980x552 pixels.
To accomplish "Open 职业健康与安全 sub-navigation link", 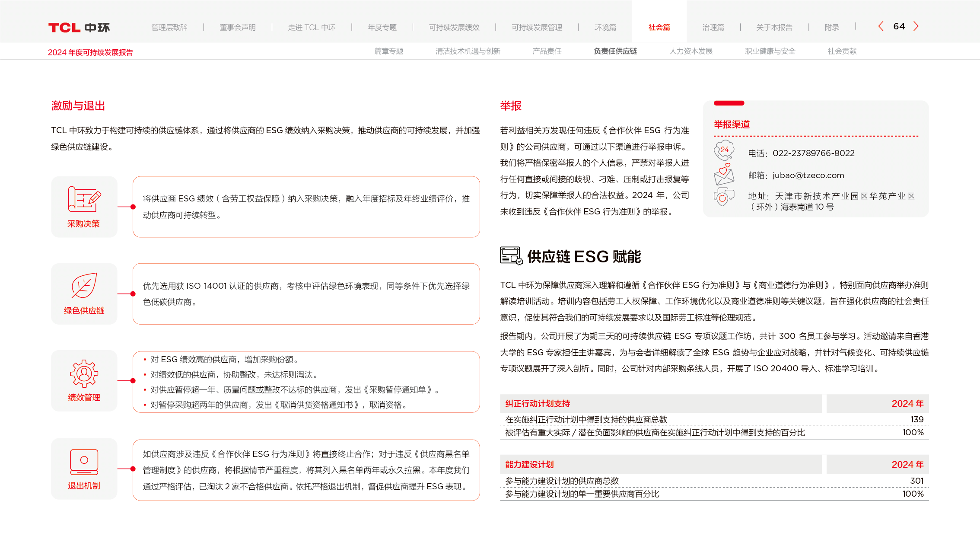I will [770, 51].
